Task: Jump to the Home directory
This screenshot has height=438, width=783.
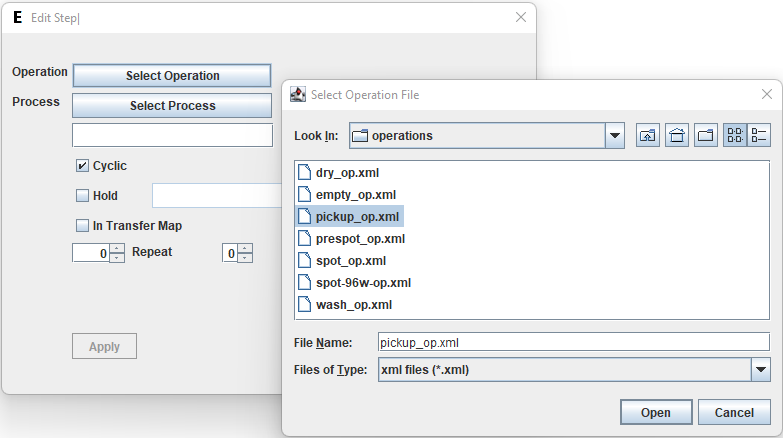Action: [x=677, y=136]
